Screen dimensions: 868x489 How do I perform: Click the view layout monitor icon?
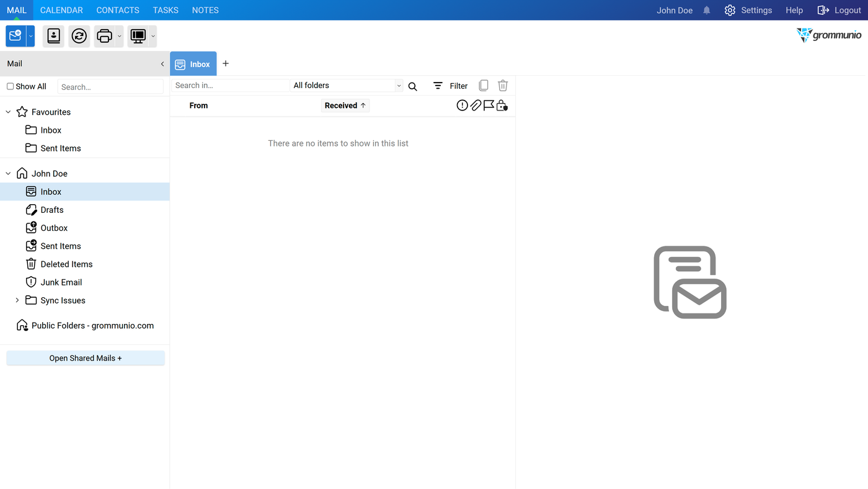point(138,36)
